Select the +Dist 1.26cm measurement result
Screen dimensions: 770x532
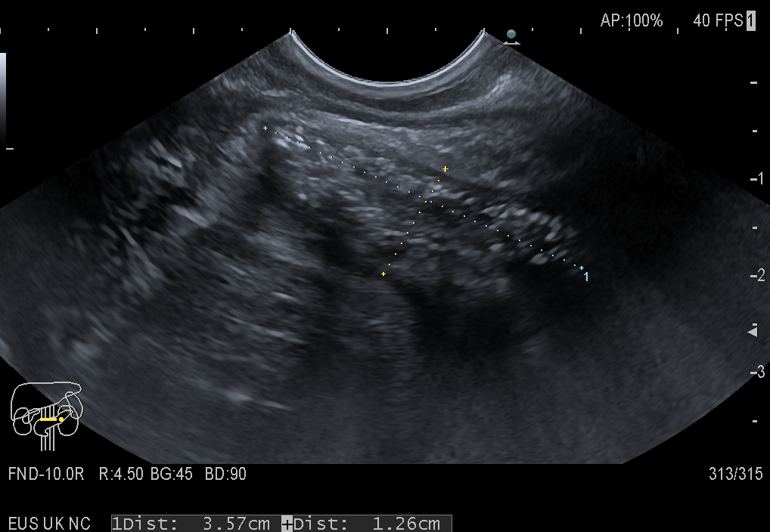coord(366,524)
